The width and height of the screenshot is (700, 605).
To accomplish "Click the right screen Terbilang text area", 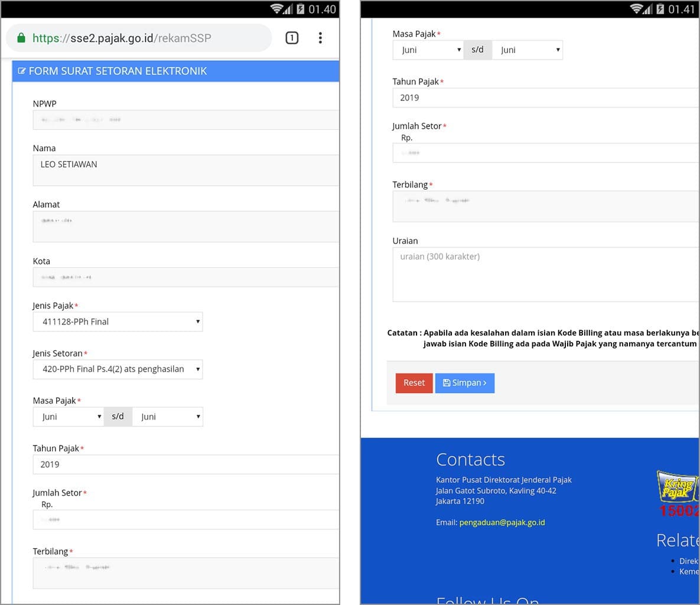I will click(546, 206).
